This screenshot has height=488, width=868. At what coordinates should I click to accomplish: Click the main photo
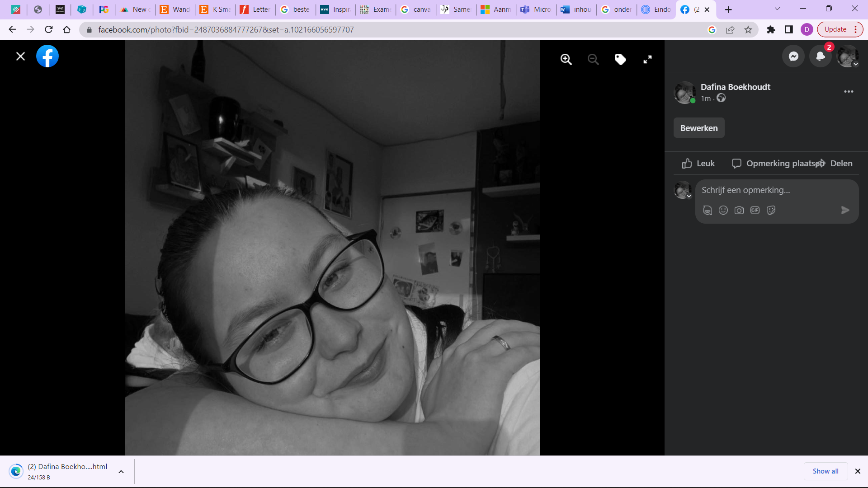click(332, 248)
